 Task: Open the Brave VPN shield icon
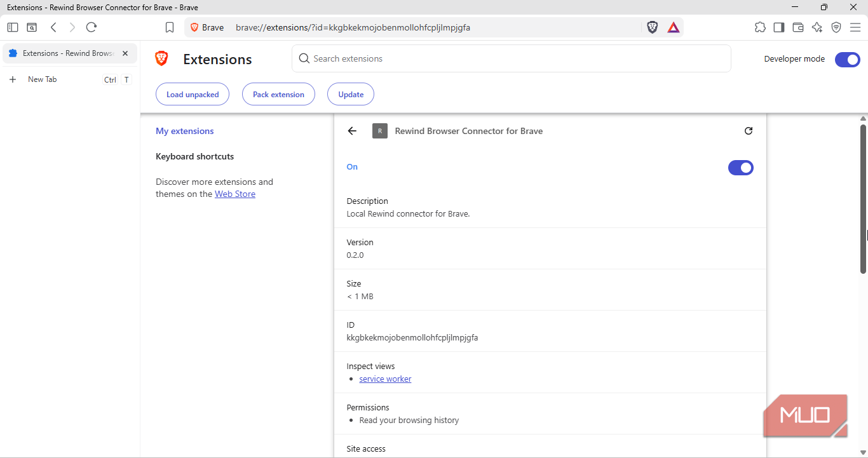pos(836,27)
